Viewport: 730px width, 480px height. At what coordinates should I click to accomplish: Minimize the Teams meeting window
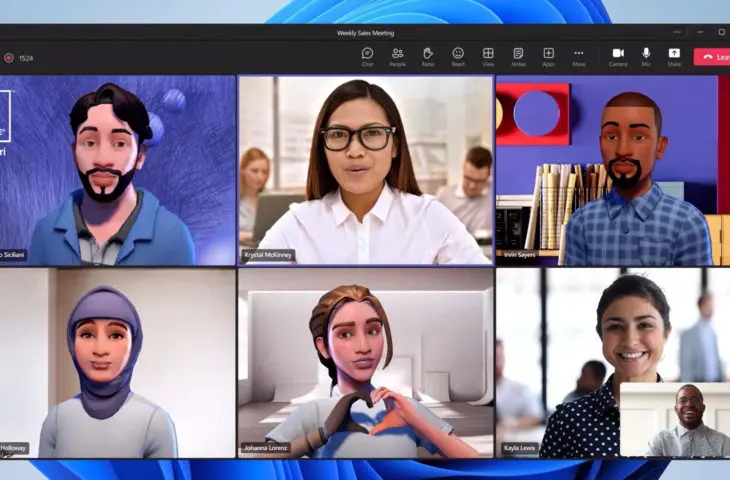(700, 32)
